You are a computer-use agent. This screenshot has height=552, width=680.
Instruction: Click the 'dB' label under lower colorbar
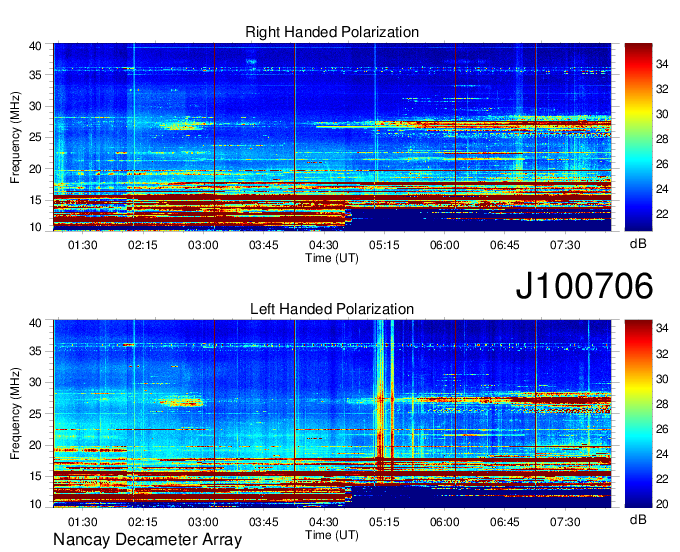(x=638, y=519)
